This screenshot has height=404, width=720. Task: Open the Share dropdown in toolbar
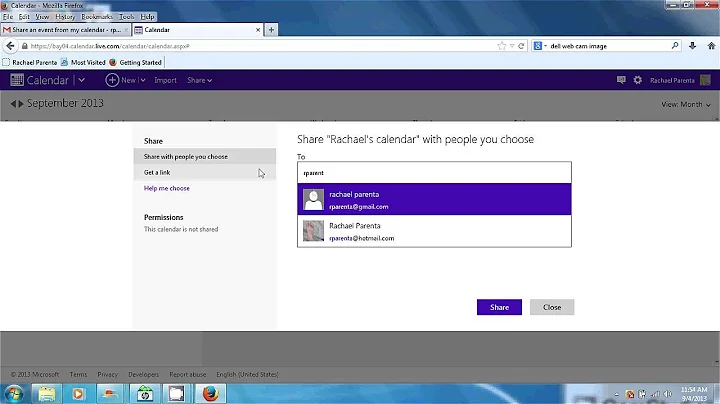(199, 80)
